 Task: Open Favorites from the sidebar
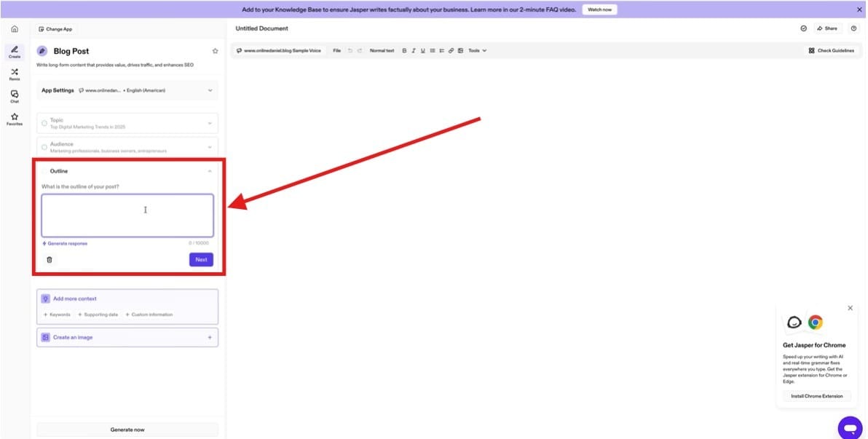pos(15,119)
